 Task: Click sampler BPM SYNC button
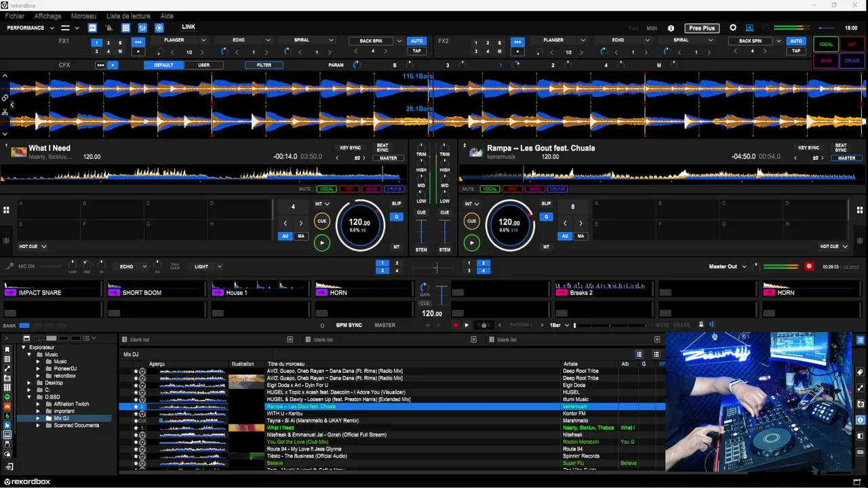pos(349,325)
